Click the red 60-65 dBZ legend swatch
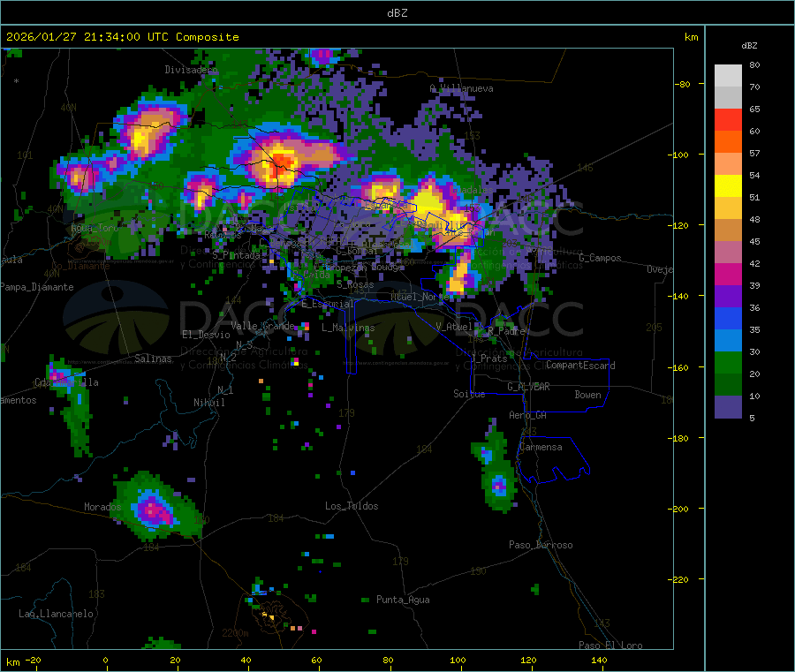Image resolution: width=795 pixels, height=672 pixels. pyautogui.click(x=728, y=119)
